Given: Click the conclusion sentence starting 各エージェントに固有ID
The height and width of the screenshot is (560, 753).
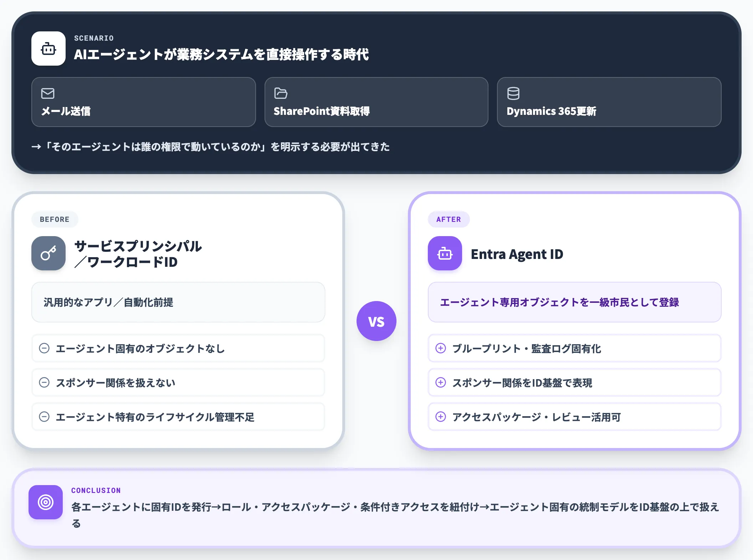Looking at the screenshot, I should click(395, 515).
